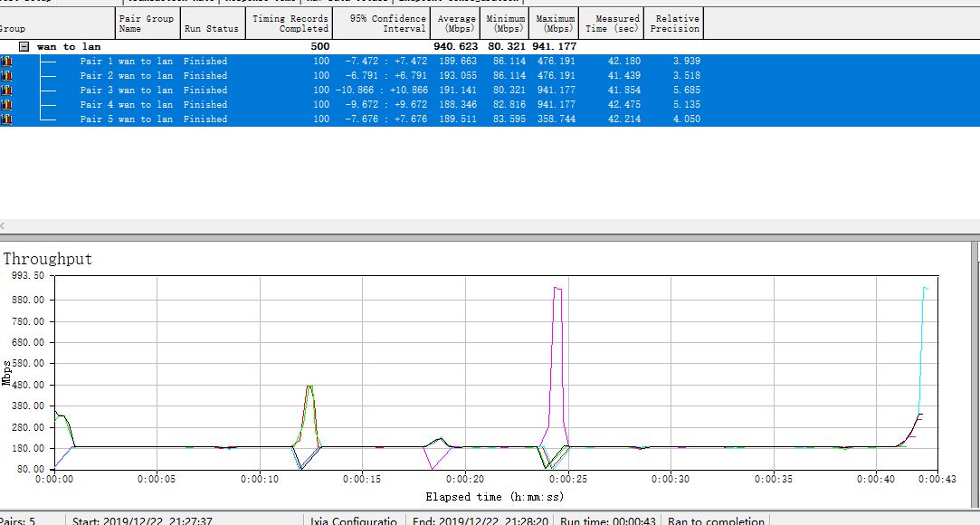Click the Pair 3 endpoint icon
This screenshot has height=525, width=980.
coord(5,91)
